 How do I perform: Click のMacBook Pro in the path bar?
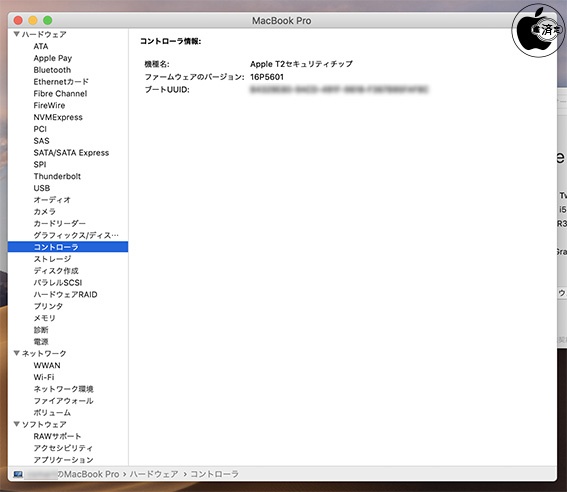coord(88,474)
